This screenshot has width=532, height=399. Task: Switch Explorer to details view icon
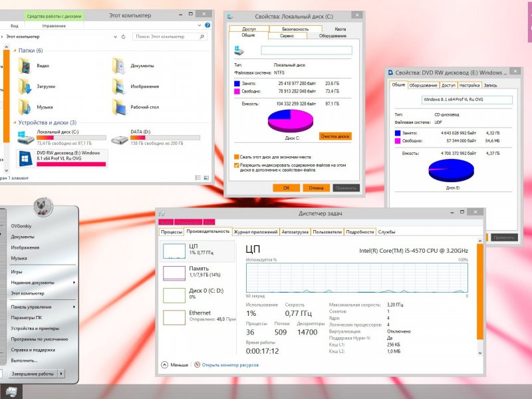[198, 178]
